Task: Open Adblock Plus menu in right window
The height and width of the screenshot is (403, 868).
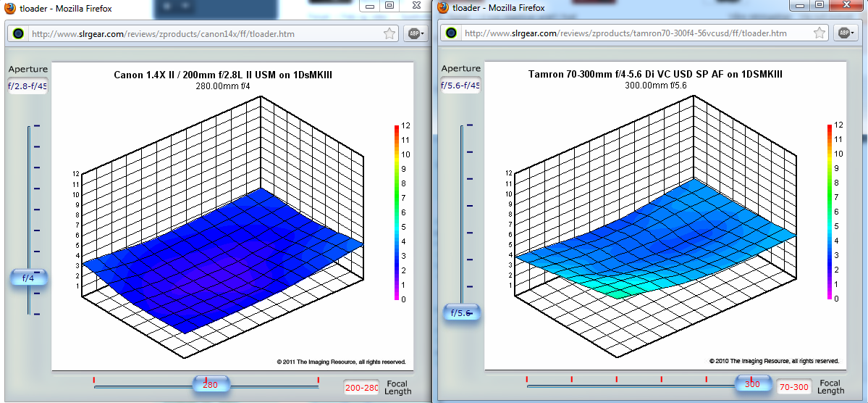Action: click(x=846, y=33)
